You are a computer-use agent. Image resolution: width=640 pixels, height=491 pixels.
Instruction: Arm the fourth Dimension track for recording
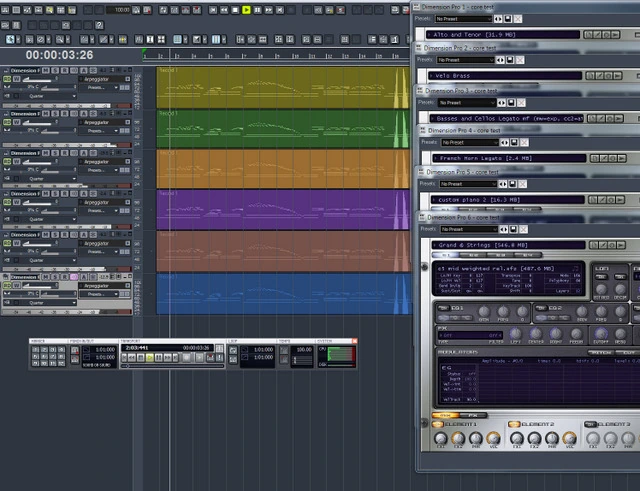[64, 193]
